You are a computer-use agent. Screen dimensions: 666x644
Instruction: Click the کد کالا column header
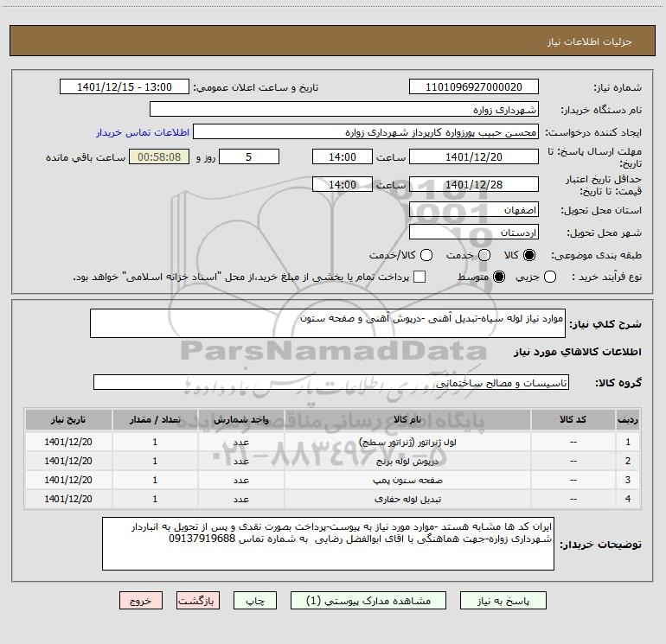[573, 420]
